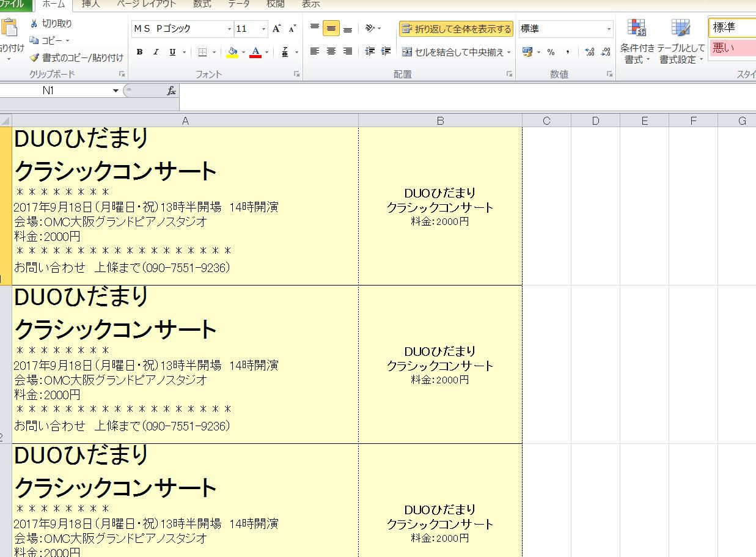Open the ファイル (File) tab
Image resolution: width=756 pixels, height=557 pixels.
coord(12,4)
